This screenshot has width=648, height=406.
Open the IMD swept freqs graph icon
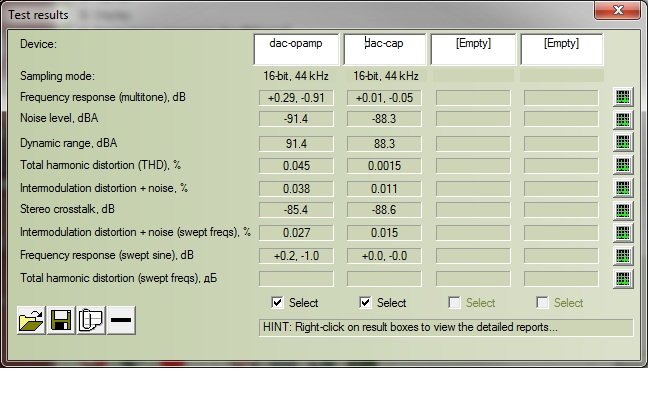(623, 233)
